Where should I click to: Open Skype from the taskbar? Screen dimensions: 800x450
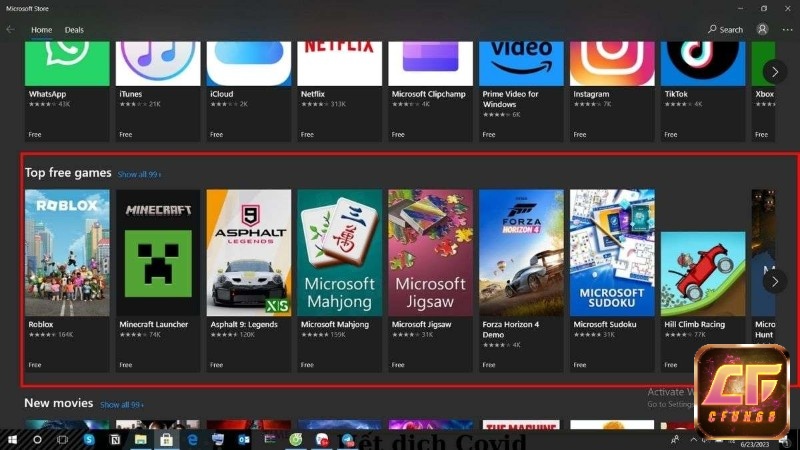(x=89, y=439)
